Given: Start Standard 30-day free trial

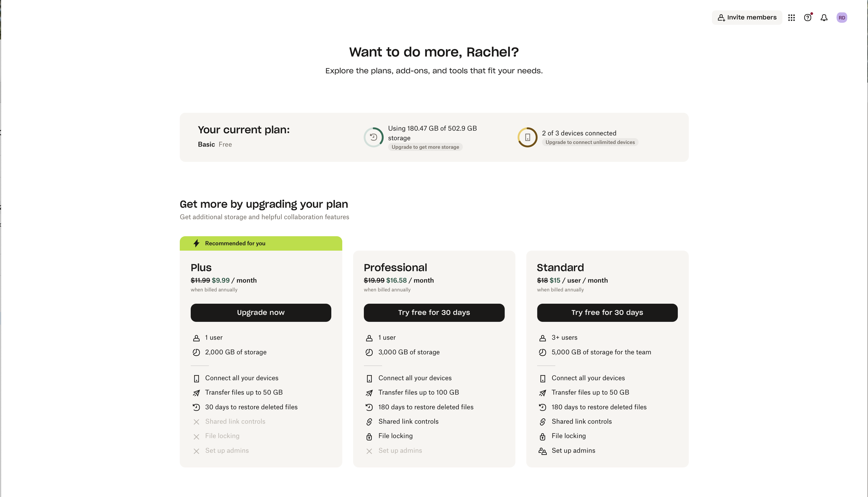Looking at the screenshot, I should [x=607, y=313].
